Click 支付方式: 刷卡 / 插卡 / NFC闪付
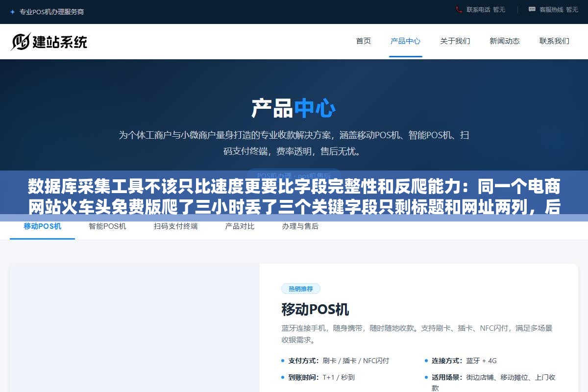The height and width of the screenshot is (392, 588). coord(339,361)
